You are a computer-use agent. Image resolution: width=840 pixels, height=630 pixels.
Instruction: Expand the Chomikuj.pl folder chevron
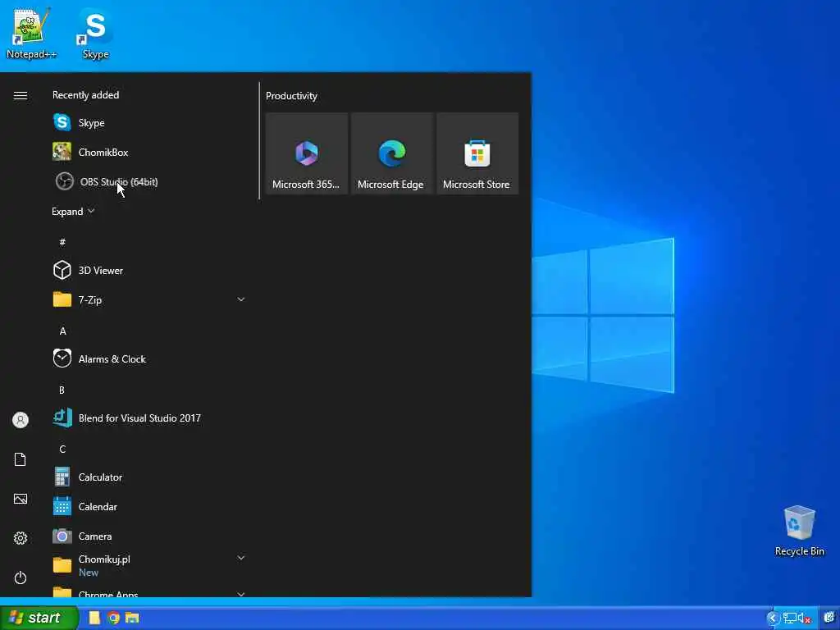coord(241,558)
